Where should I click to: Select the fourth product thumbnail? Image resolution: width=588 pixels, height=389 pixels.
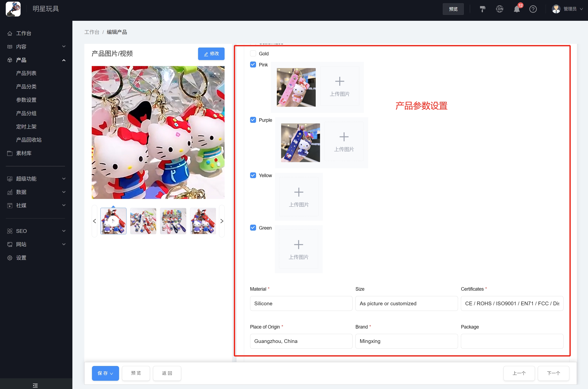[203, 221]
